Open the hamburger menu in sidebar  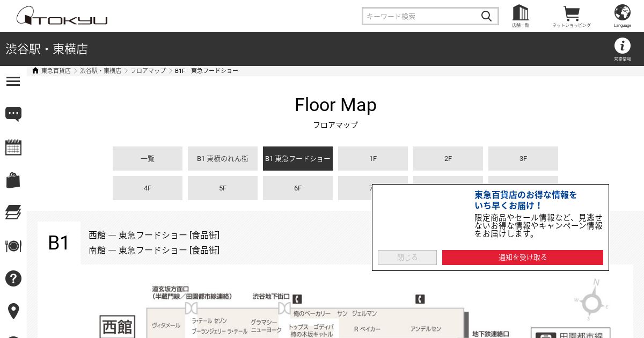13,82
